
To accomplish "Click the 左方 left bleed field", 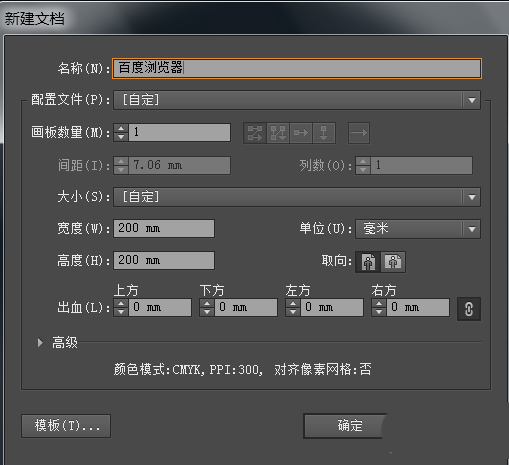I will tap(332, 307).
